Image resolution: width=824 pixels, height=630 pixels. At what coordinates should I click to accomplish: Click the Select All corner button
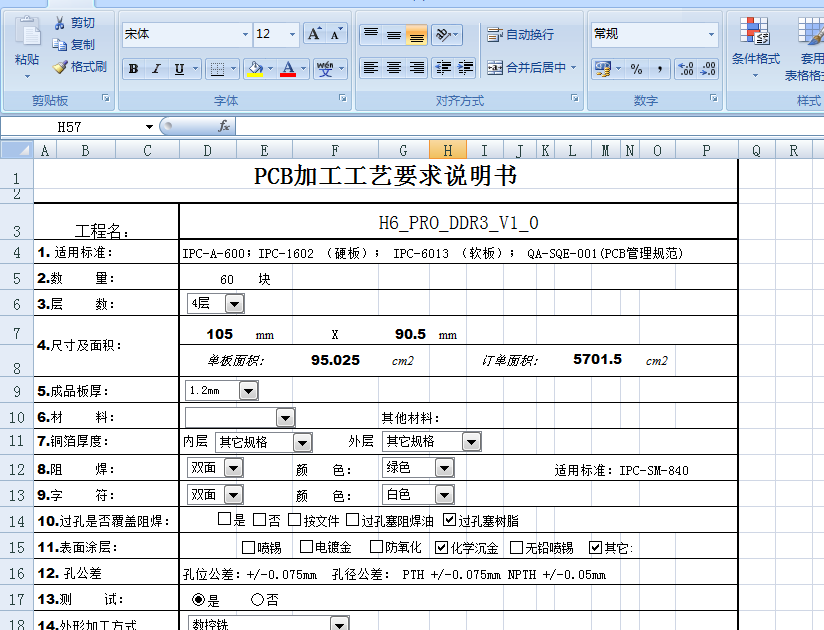(x=17, y=150)
